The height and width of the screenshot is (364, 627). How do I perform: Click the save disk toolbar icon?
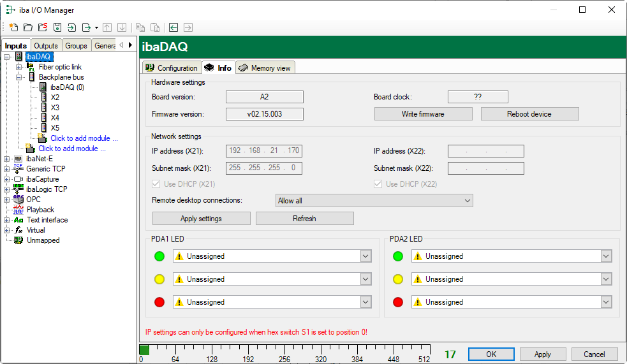coord(57,27)
